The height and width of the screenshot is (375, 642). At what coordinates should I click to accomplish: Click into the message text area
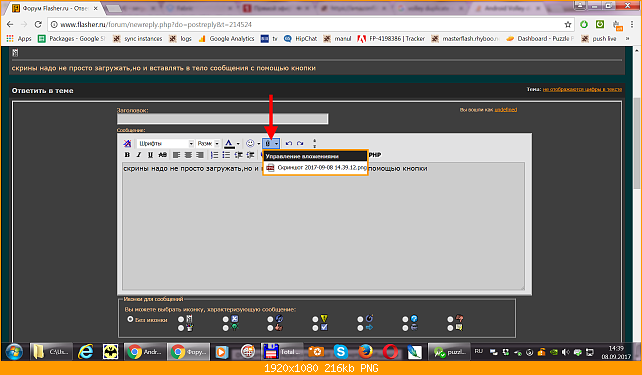tap(323, 226)
